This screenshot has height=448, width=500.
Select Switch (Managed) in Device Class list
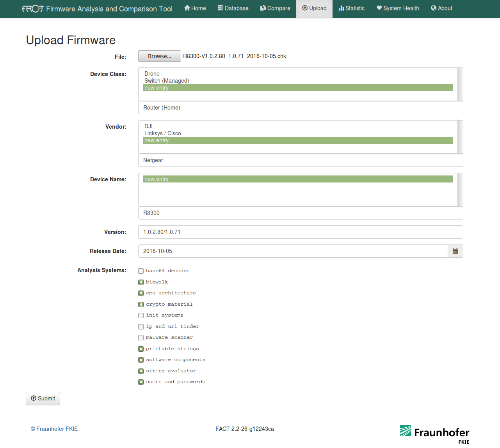point(298,81)
